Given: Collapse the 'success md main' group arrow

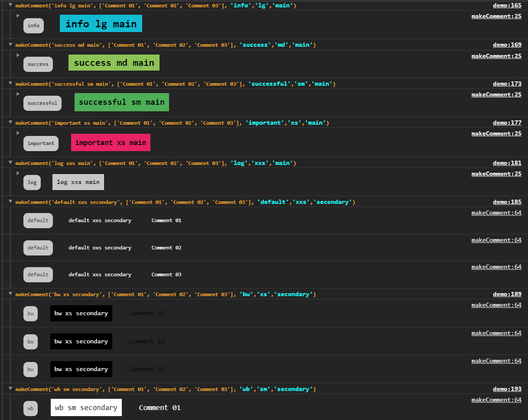Looking at the screenshot, I should [x=10, y=44].
